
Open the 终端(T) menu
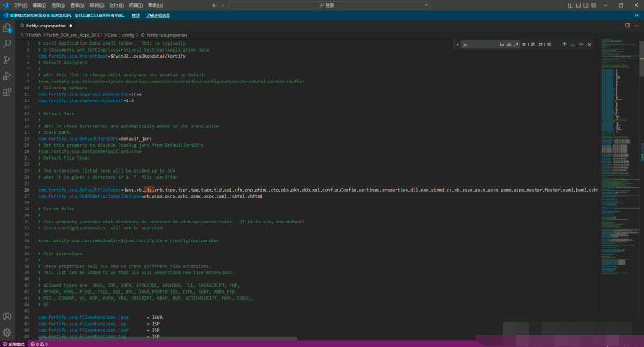(x=136, y=5)
